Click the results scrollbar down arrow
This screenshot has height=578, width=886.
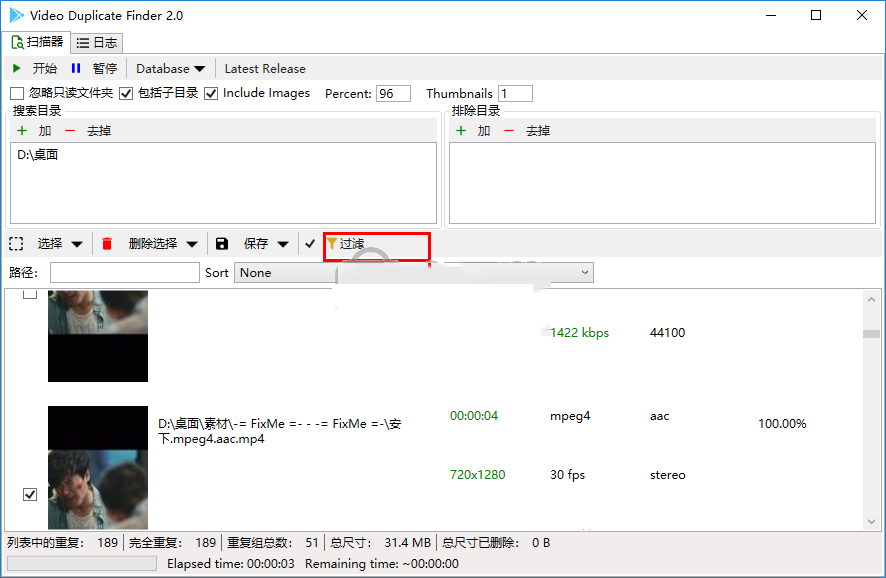871,521
